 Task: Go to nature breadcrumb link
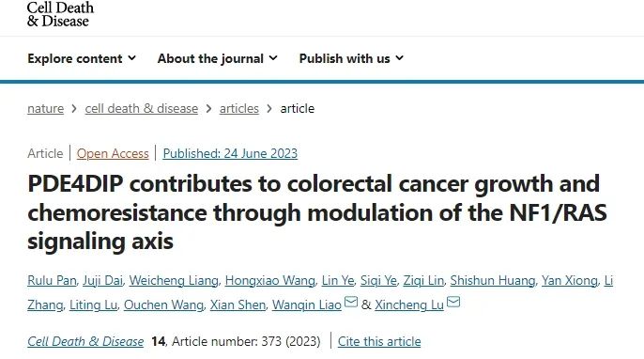[x=46, y=109]
